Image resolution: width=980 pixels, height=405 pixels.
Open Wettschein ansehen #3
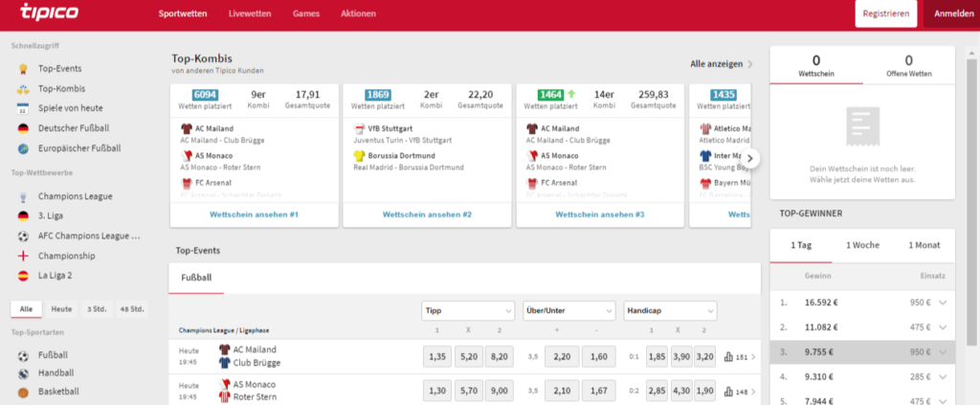[x=600, y=214]
